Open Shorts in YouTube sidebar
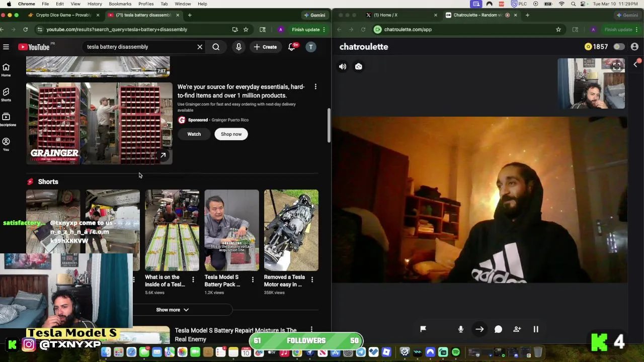The width and height of the screenshot is (644, 362). (x=6, y=95)
